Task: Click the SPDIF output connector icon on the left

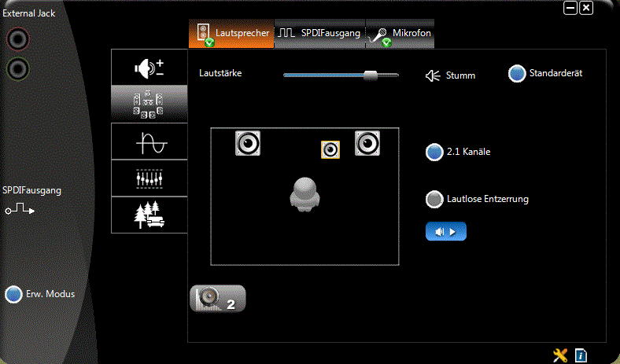Action: coord(20,209)
